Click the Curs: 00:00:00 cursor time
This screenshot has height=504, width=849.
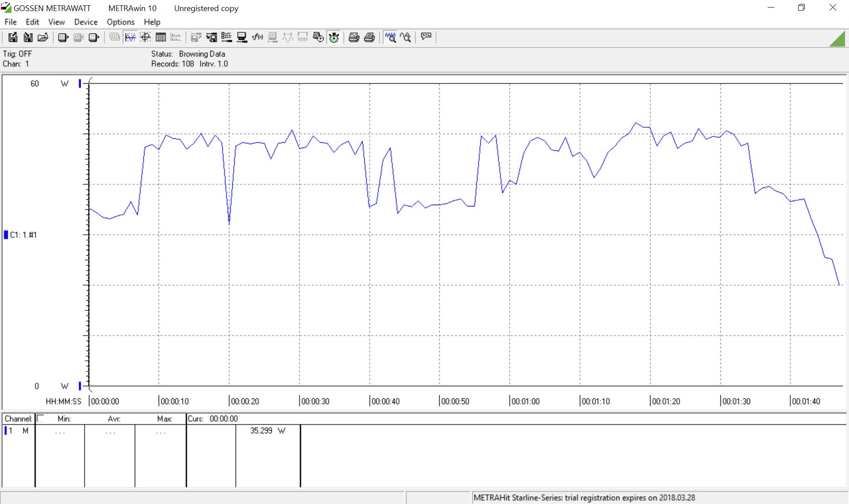pos(213,419)
